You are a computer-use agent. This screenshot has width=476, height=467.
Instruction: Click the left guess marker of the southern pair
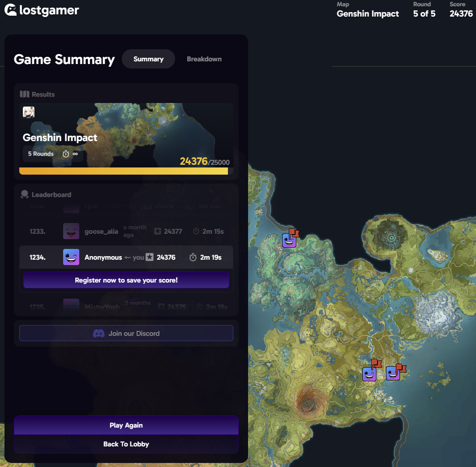point(369,374)
